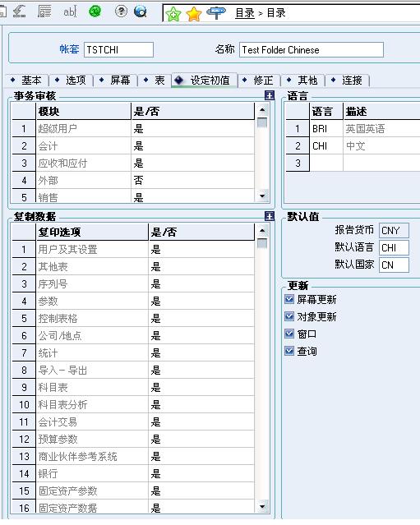420x525 pixels.
Task: Toggle the 查询 checkbox
Action: coord(289,351)
